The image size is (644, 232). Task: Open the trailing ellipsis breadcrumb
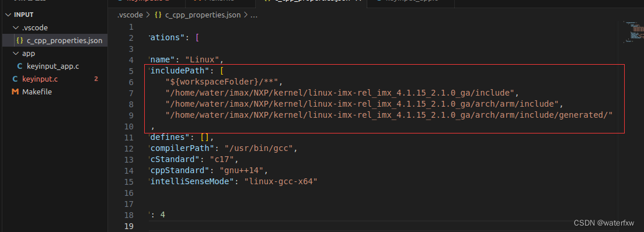tap(253, 16)
